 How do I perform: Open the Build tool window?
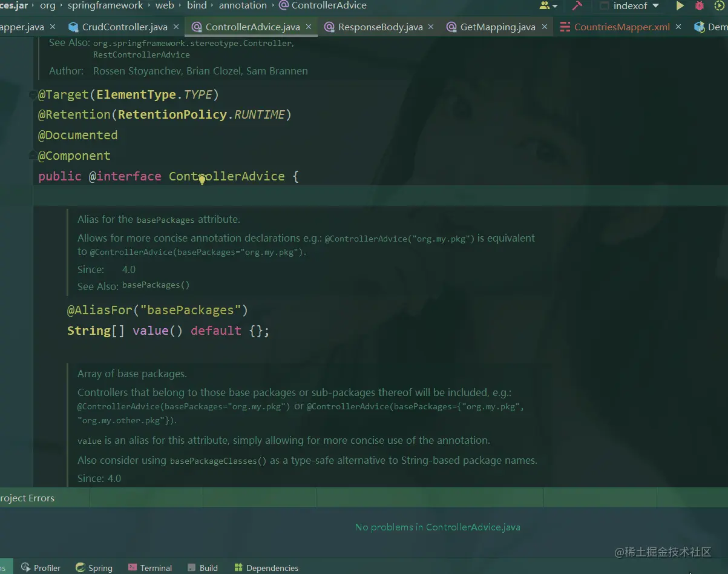click(x=202, y=567)
